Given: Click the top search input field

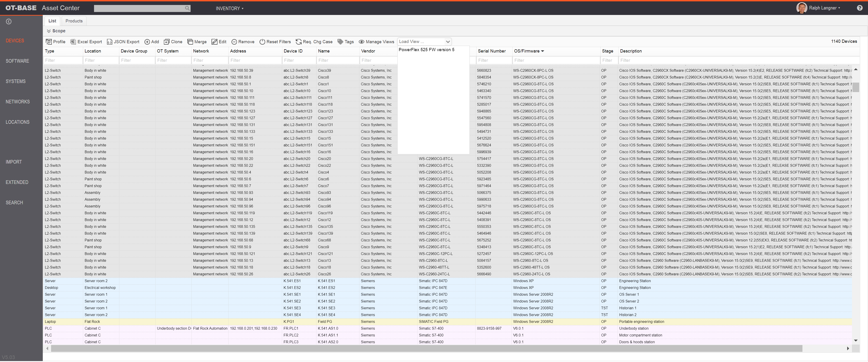Looking at the screenshot, I should [x=139, y=8].
